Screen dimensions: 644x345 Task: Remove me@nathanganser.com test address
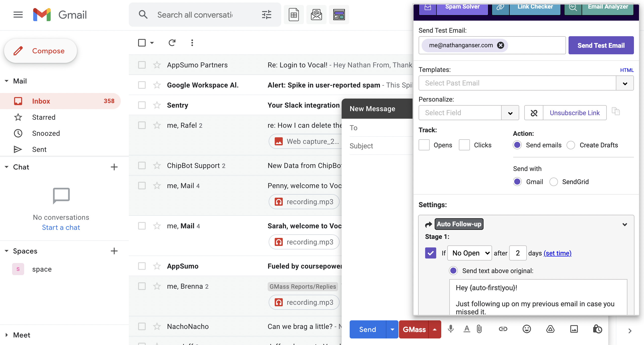[501, 45]
